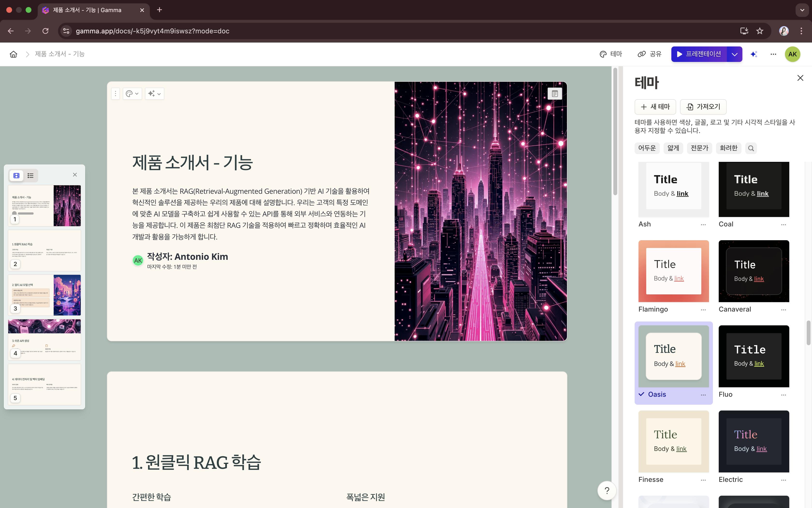Open the 테마 theme button in toolbar

point(611,54)
